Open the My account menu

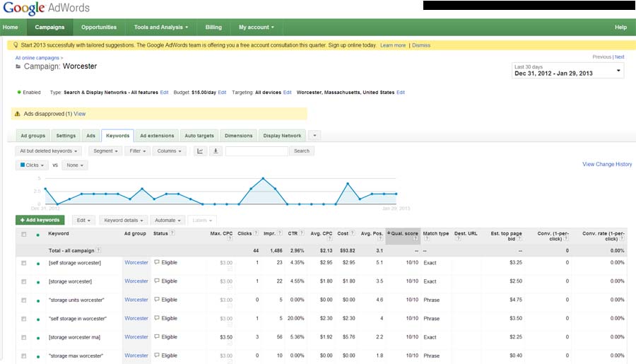coord(257,27)
